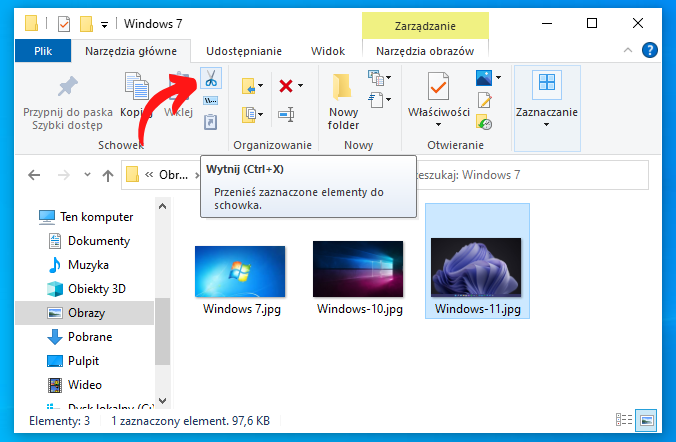Click the Edit pencil icon
676x442 pixels.
tap(484, 100)
